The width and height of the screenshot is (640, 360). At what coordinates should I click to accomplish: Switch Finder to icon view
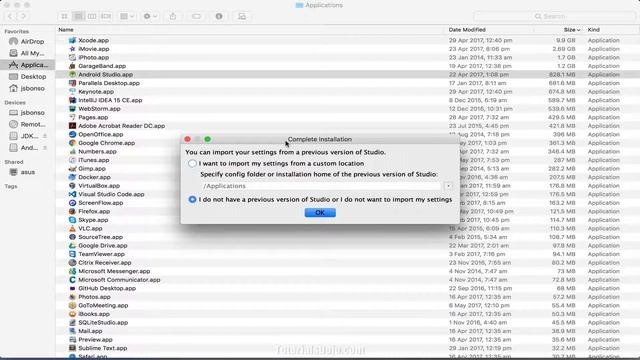coord(64,16)
